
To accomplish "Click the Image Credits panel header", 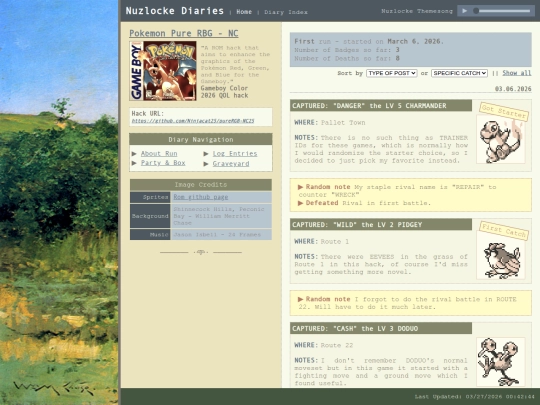I will (201, 185).
